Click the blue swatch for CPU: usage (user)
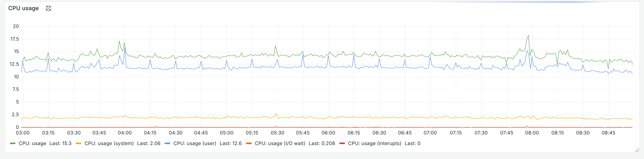This screenshot has height=159, width=644. click(x=167, y=143)
